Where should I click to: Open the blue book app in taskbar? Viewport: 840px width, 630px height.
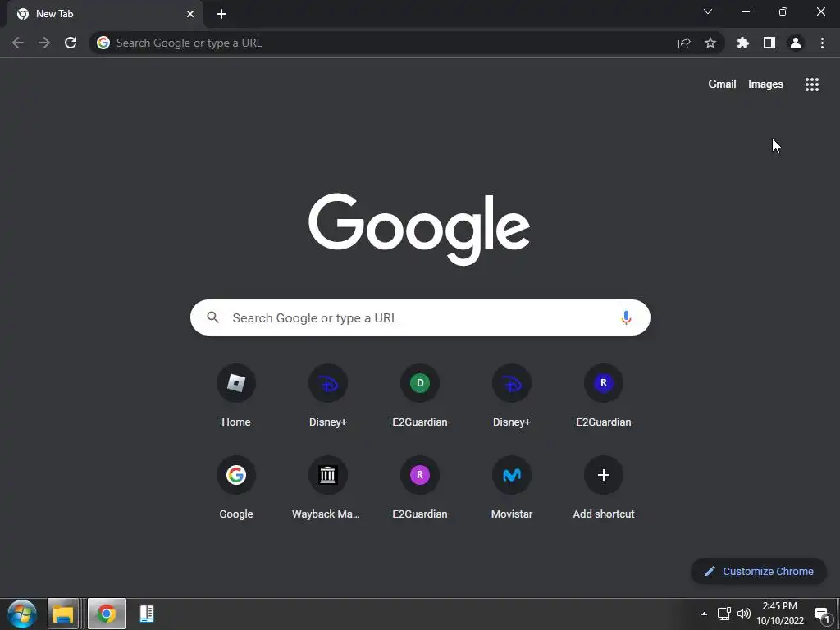(x=147, y=614)
